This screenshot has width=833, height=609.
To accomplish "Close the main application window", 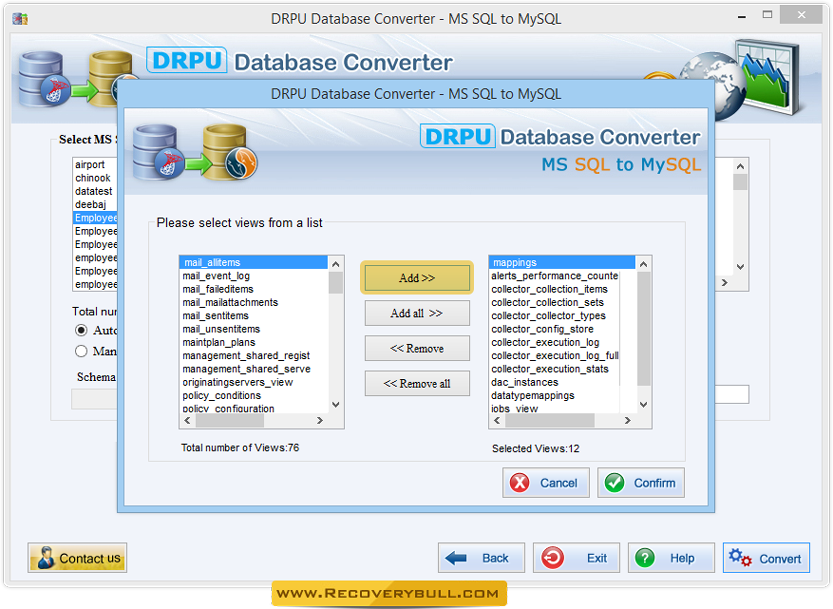I will (x=801, y=15).
